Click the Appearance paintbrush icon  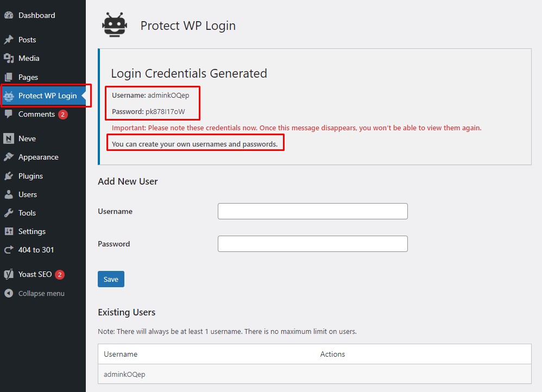pos(9,157)
